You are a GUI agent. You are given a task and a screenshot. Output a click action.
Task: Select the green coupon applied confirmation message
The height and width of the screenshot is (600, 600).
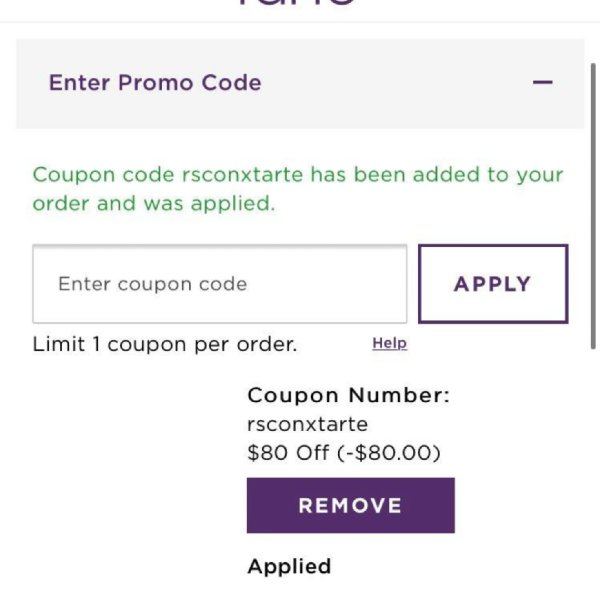tap(298, 189)
